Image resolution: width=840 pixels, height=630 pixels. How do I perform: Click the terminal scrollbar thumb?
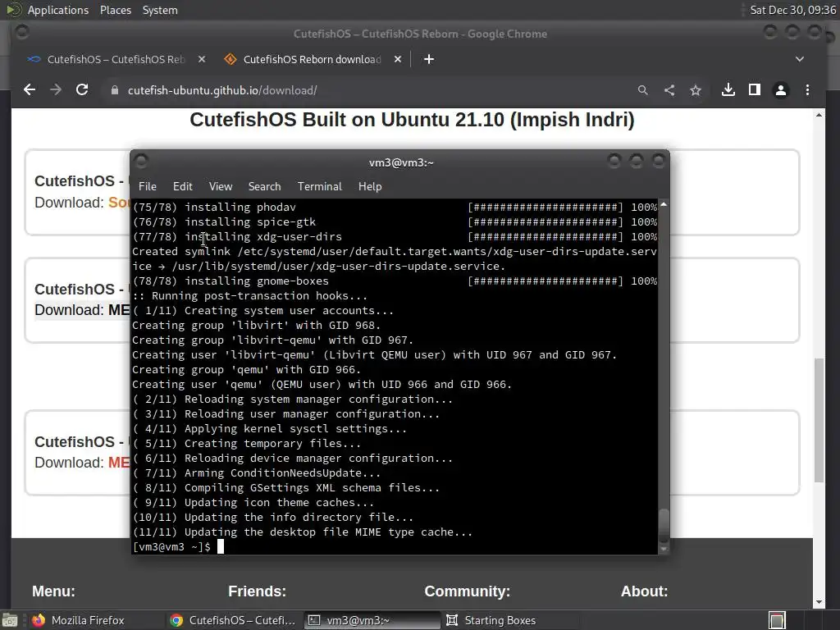click(664, 524)
